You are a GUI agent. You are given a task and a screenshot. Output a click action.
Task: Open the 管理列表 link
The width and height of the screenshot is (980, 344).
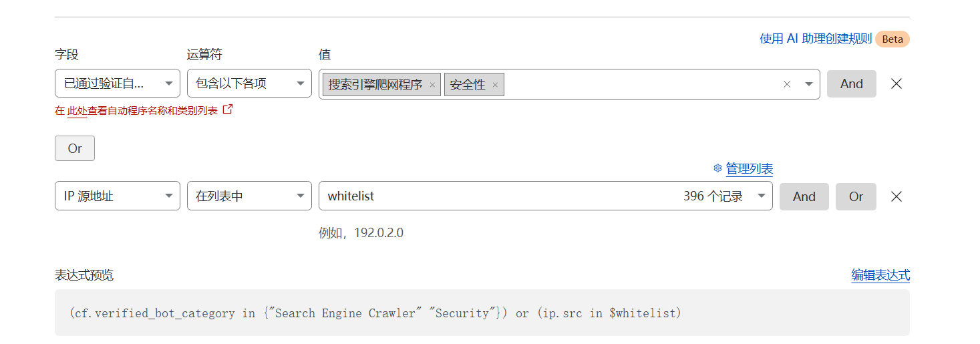coord(749,169)
